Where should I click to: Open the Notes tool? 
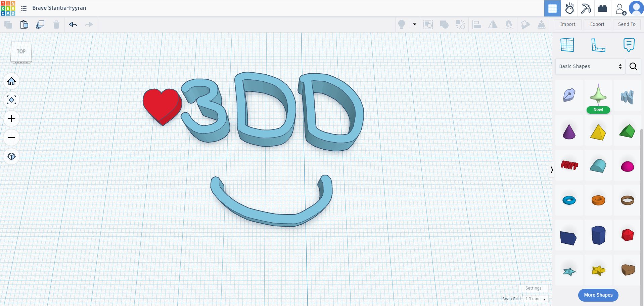629,45
